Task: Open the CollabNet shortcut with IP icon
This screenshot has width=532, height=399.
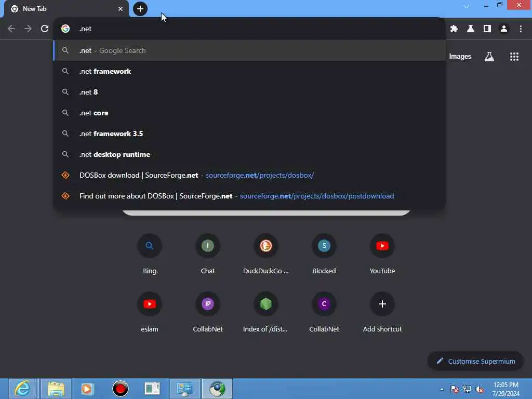Action: pos(208,312)
